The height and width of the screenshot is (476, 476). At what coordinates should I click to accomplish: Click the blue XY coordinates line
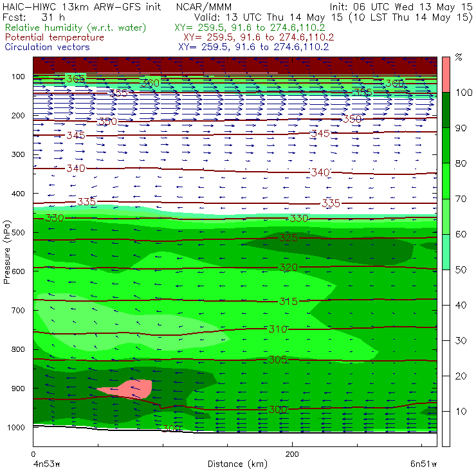click(253, 47)
